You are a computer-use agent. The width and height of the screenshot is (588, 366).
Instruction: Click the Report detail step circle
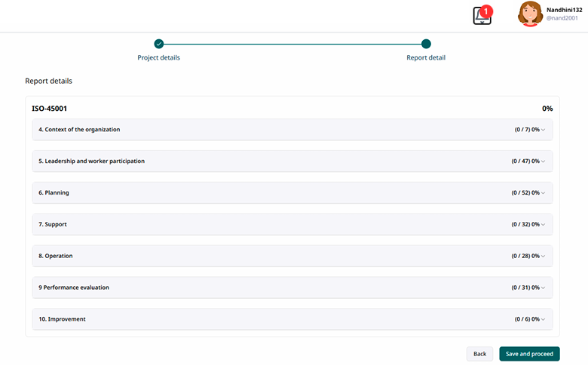point(426,44)
